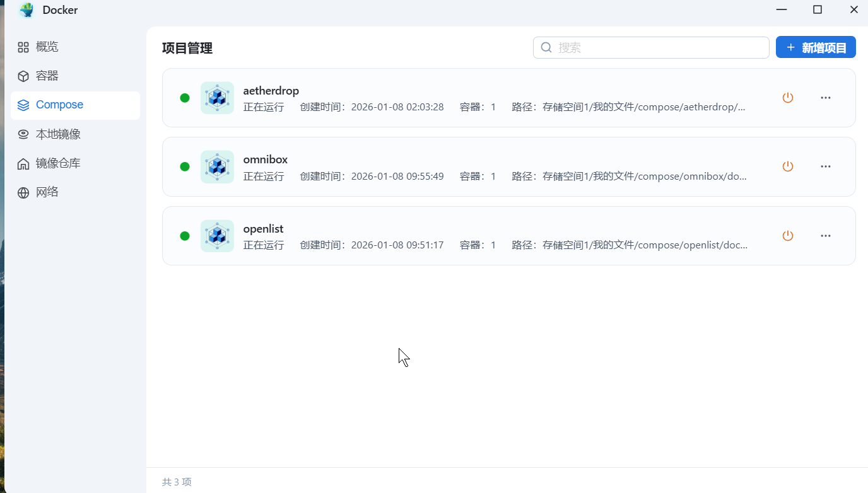Click the openlist project icon
This screenshot has height=493, width=868.
(217, 236)
